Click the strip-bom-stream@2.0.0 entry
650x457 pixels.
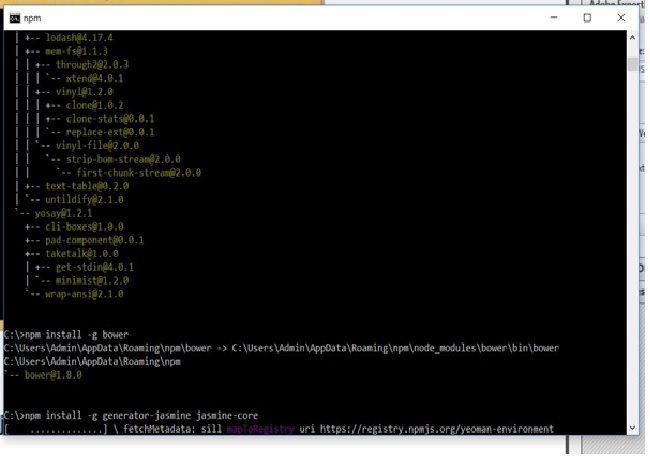(x=123, y=159)
